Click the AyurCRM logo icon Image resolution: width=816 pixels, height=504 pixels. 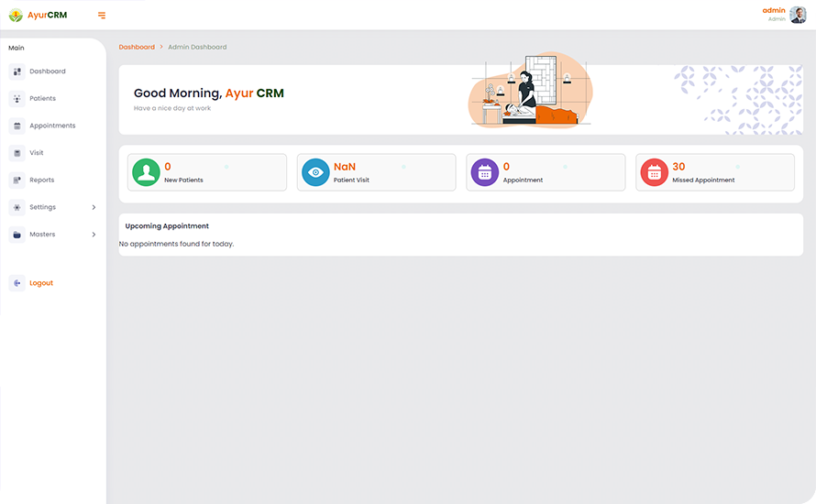16,15
